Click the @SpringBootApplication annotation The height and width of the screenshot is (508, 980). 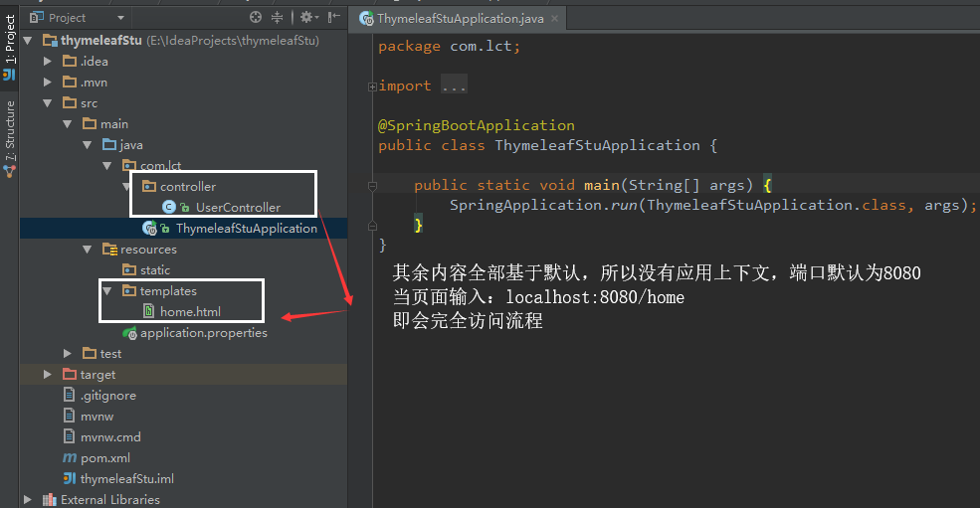[477, 125]
